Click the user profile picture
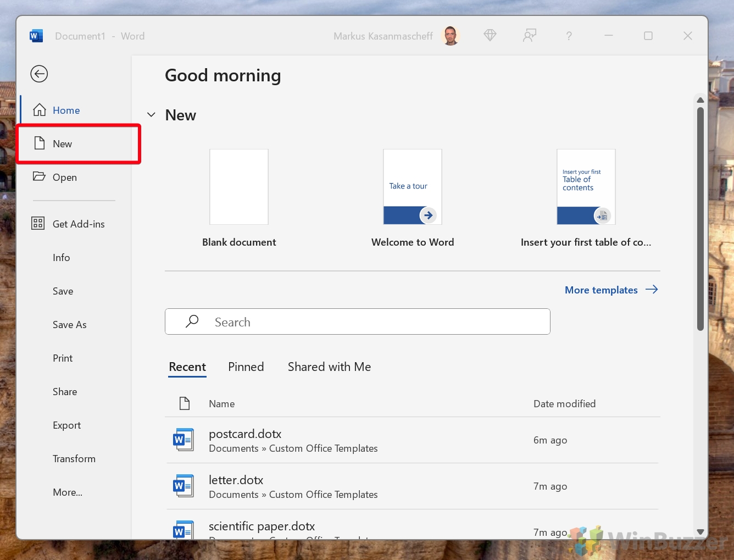 (x=451, y=36)
